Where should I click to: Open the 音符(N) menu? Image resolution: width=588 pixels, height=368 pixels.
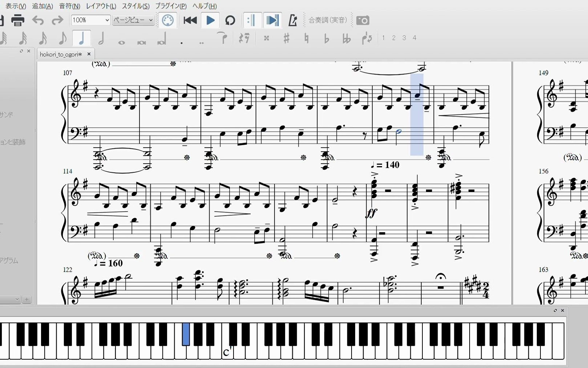(69, 6)
